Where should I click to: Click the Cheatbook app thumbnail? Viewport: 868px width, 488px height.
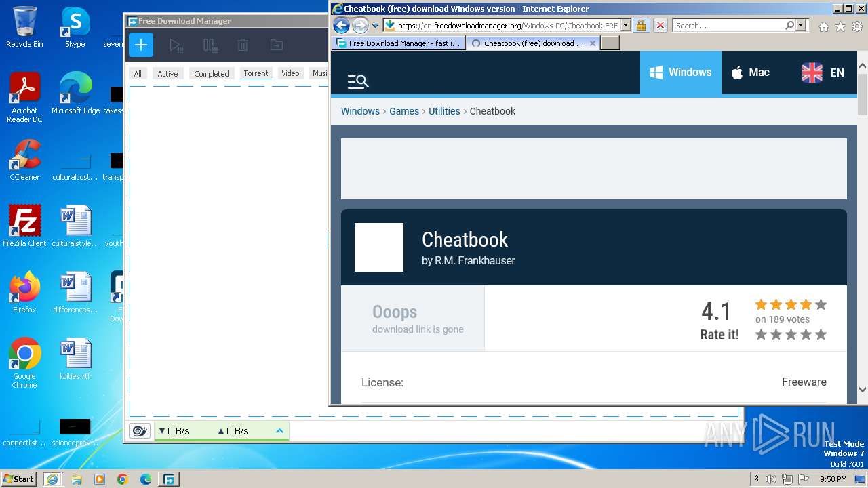[x=379, y=247]
